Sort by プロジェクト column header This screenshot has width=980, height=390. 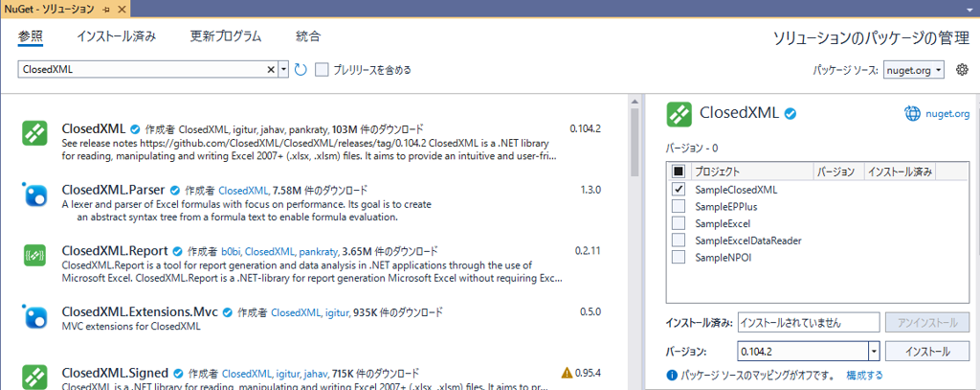751,172
